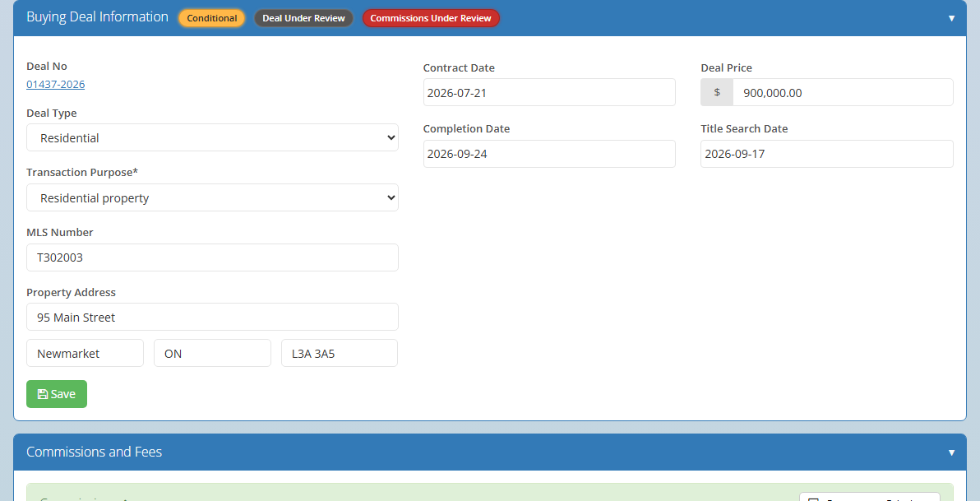Focus the Contract Date field
The height and width of the screenshot is (501, 980).
(549, 93)
